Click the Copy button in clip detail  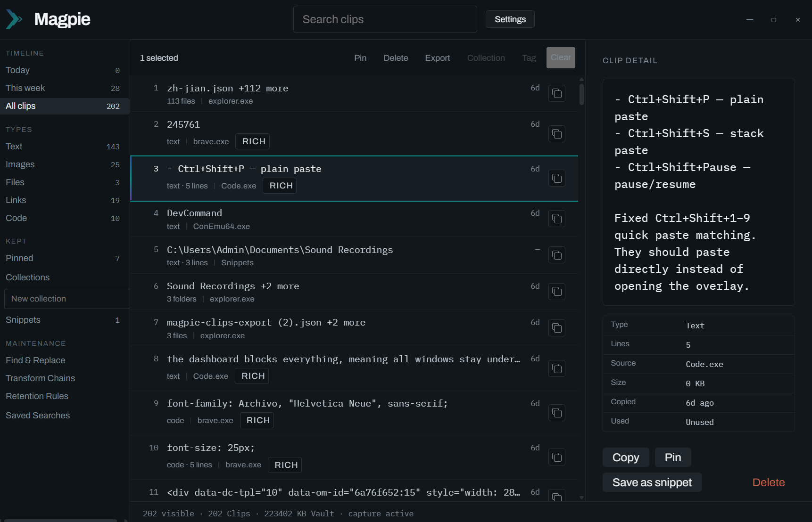click(626, 457)
